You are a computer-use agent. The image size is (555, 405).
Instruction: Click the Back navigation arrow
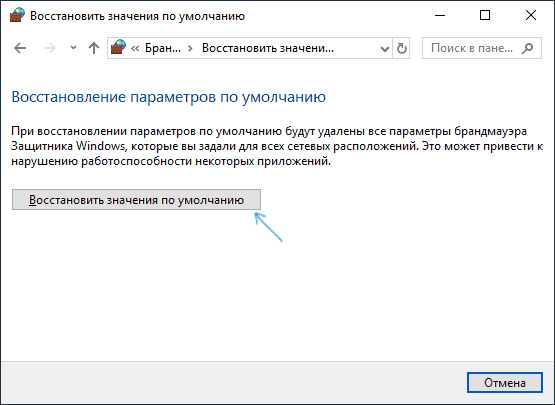pos(20,48)
